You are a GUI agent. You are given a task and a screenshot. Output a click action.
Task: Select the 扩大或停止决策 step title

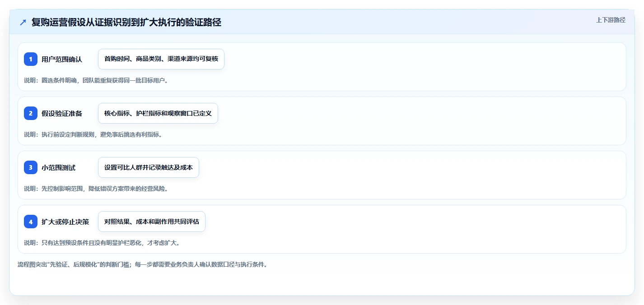(65, 222)
